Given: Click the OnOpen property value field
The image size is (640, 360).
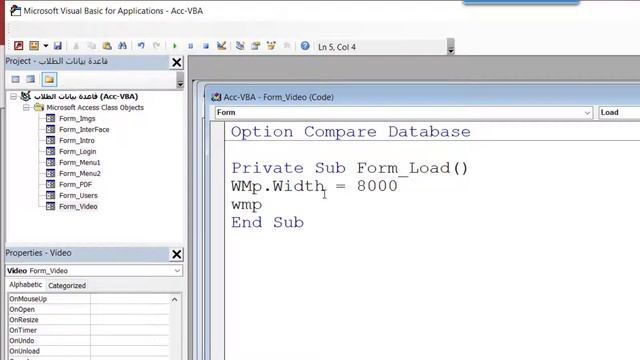Looking at the screenshot, I should click(129, 309).
